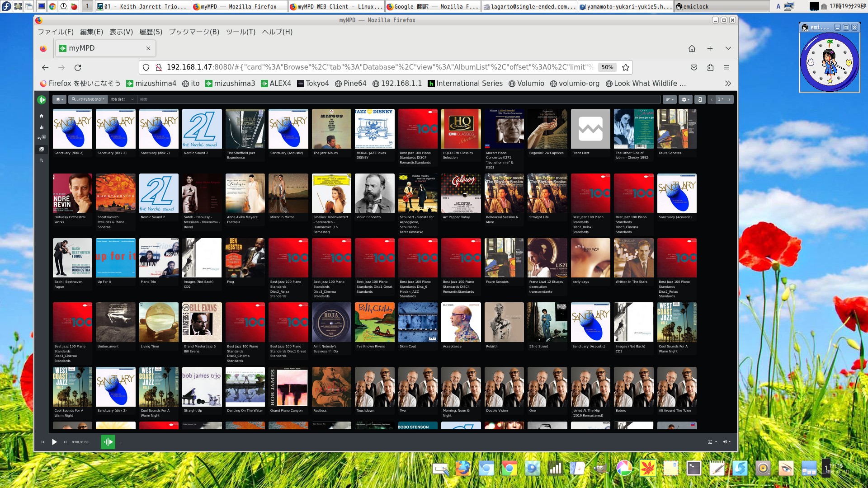The image size is (868, 488).
Task: Expand the database tag selector dropdown
Action: pos(59,99)
